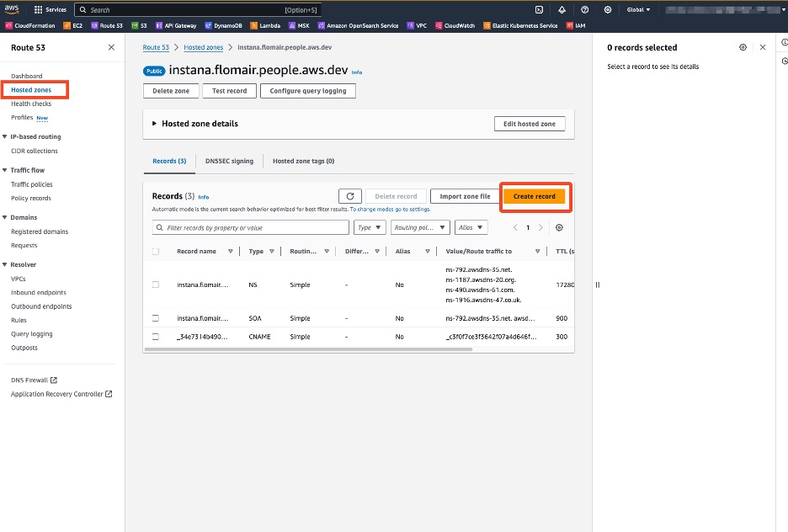Open the DynamoDB bookmark
Viewport: 788px width, 532px height.
click(x=223, y=25)
